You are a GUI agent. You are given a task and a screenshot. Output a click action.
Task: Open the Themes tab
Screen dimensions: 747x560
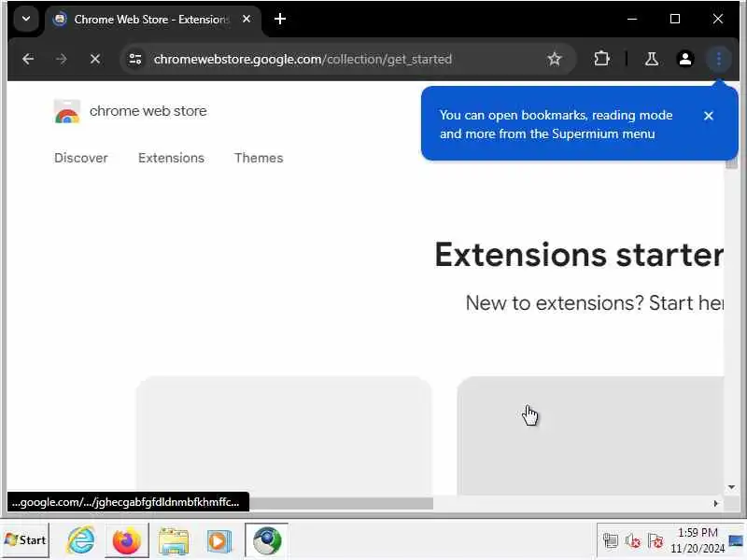[259, 158]
